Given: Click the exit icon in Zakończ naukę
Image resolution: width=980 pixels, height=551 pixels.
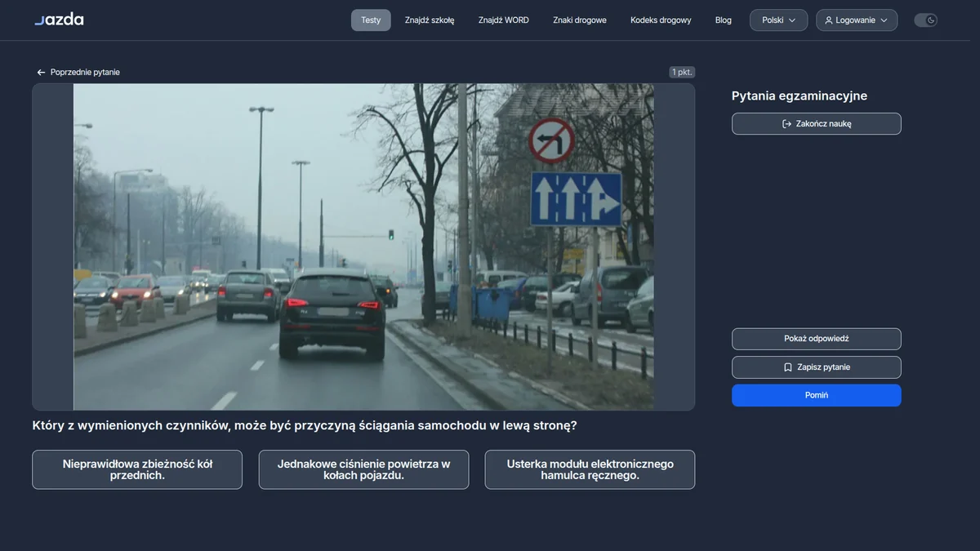Looking at the screenshot, I should 786,124.
